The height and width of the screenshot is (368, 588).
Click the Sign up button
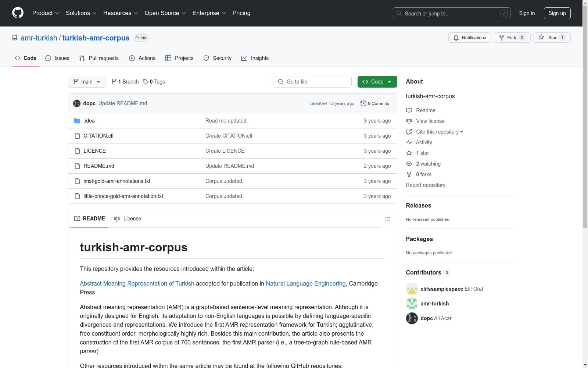coord(557,13)
